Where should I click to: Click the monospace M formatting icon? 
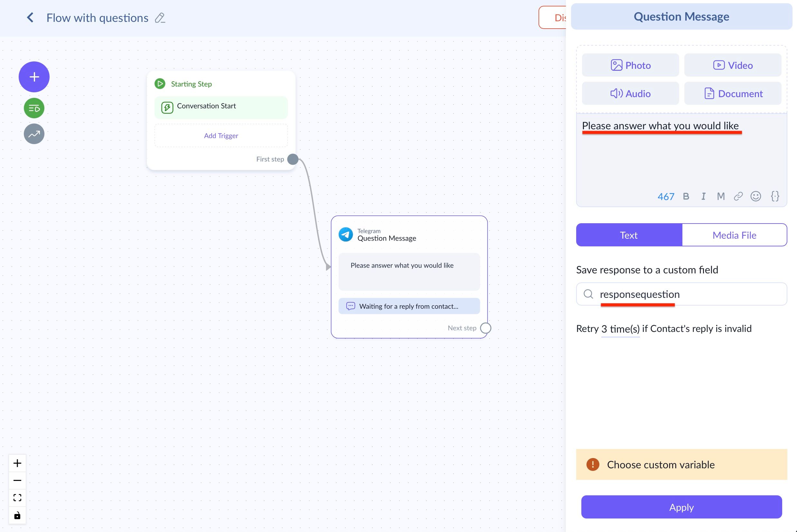[x=721, y=196]
